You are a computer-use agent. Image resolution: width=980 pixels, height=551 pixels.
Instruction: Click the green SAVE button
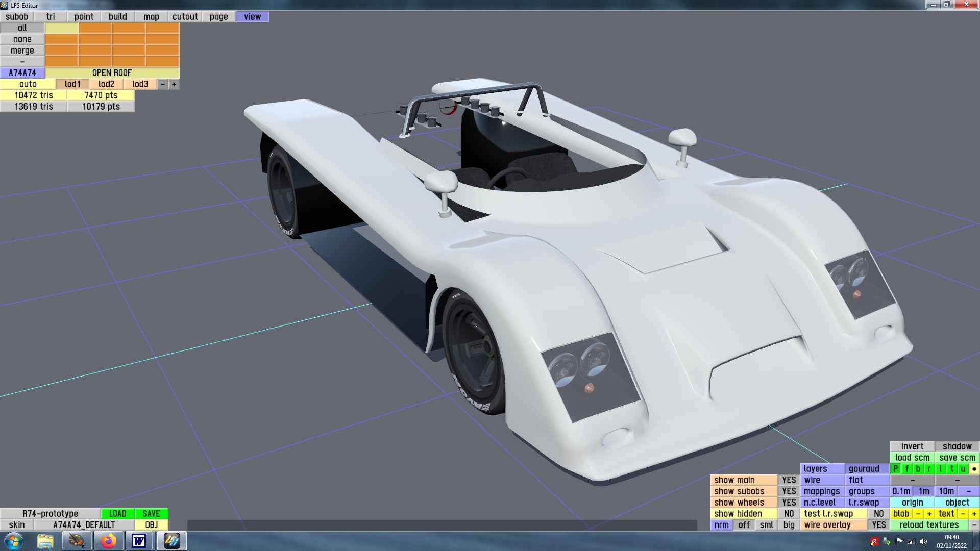click(151, 514)
